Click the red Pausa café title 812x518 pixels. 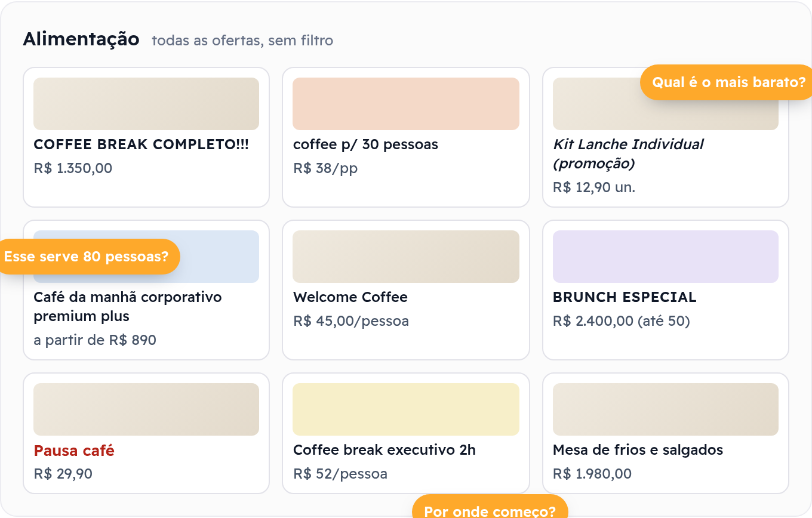[x=74, y=451]
